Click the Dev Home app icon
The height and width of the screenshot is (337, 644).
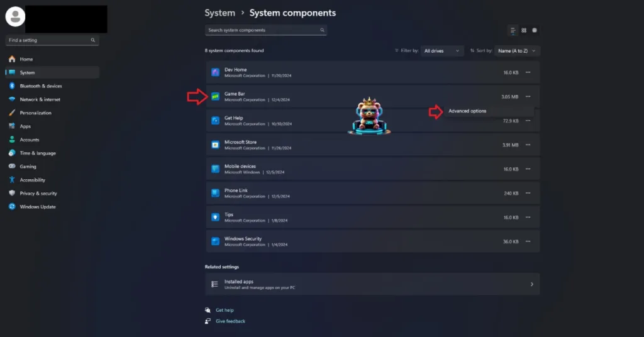click(x=215, y=72)
